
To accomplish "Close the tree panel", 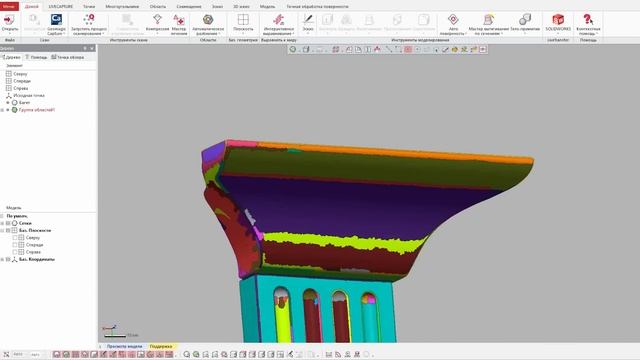I will point(92,48).
